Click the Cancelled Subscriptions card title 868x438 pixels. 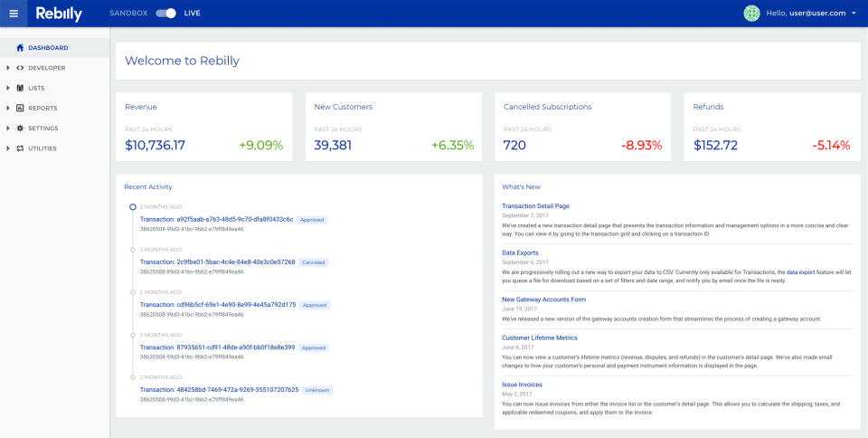[x=548, y=107]
